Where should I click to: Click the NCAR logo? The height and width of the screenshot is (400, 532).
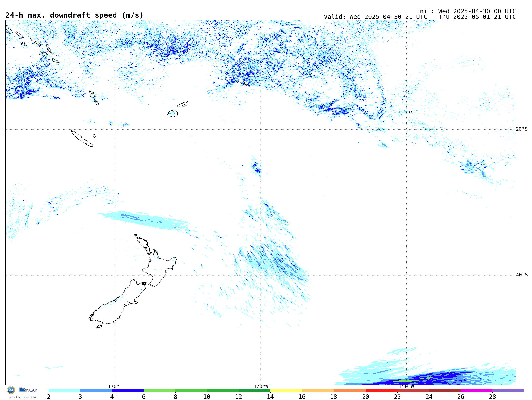click(28, 390)
